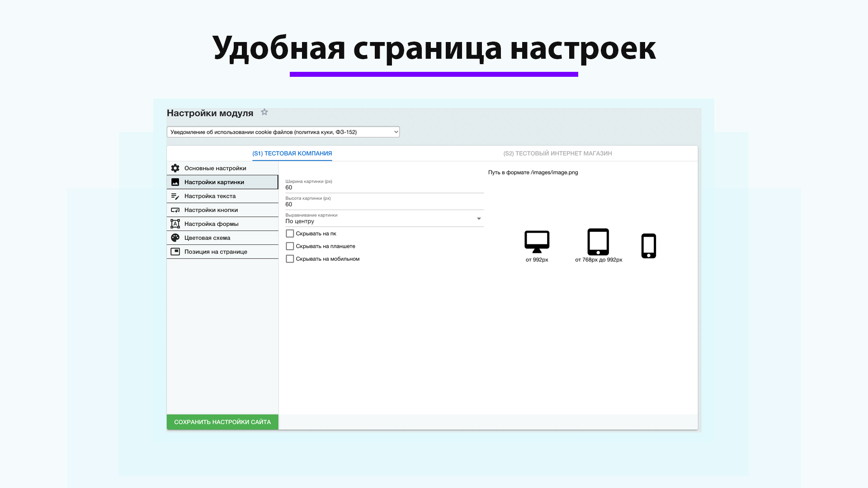The height and width of the screenshot is (488, 868).
Task: Click the image icon beside Настройки картинки
Action: point(175,182)
